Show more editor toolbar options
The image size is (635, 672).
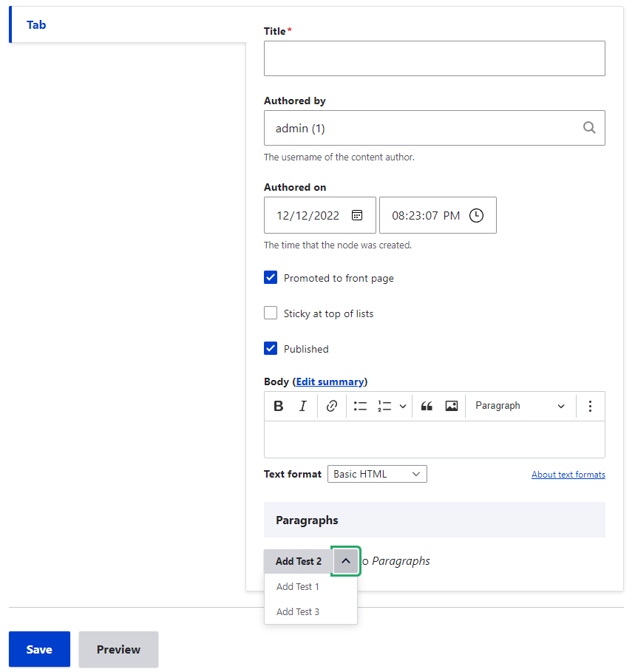(590, 406)
